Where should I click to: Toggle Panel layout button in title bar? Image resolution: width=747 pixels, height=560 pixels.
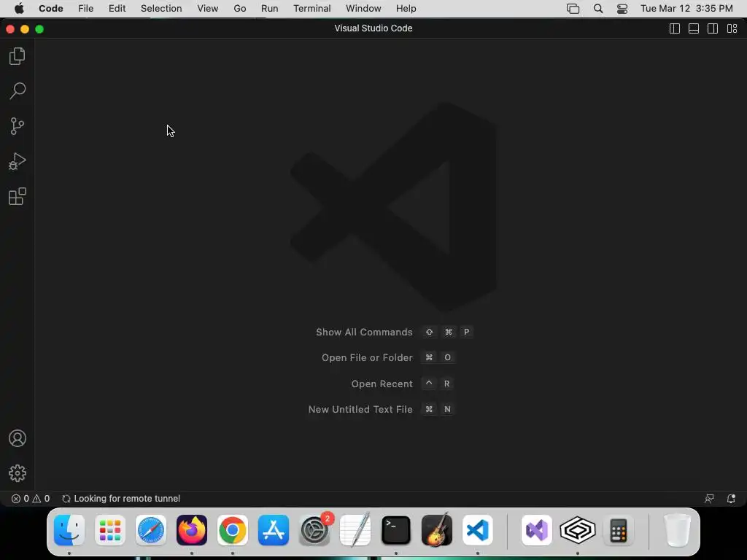tap(694, 28)
